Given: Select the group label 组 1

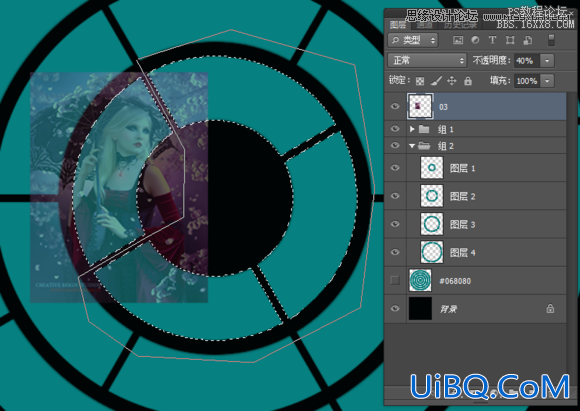Looking at the screenshot, I should click(x=446, y=129).
